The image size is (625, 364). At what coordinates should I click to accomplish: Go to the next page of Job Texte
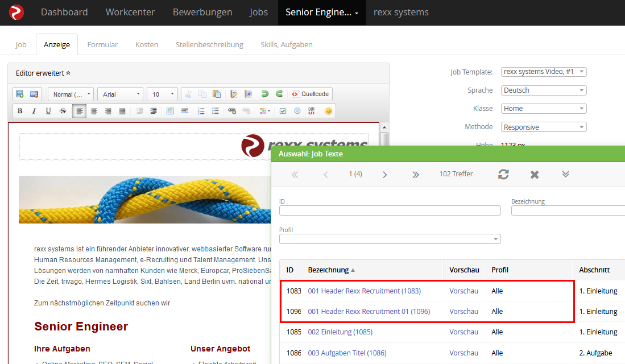[x=384, y=175]
